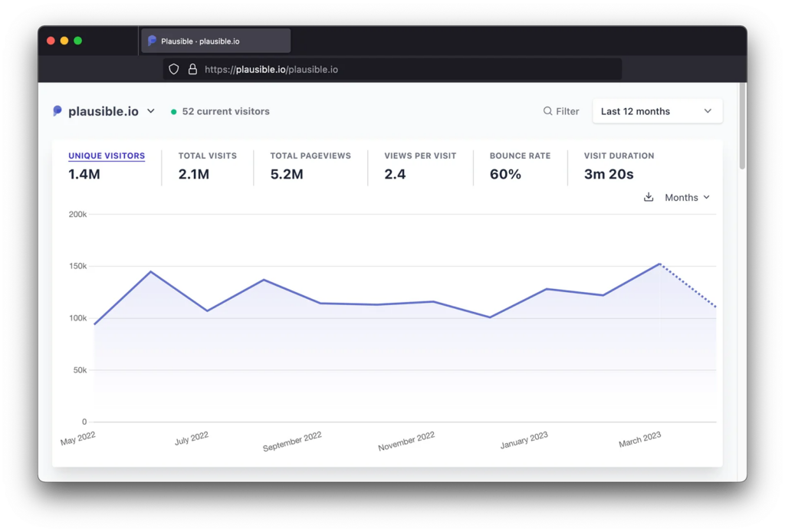Open the 52 current visitors link
This screenshot has height=532, width=785.
point(225,112)
